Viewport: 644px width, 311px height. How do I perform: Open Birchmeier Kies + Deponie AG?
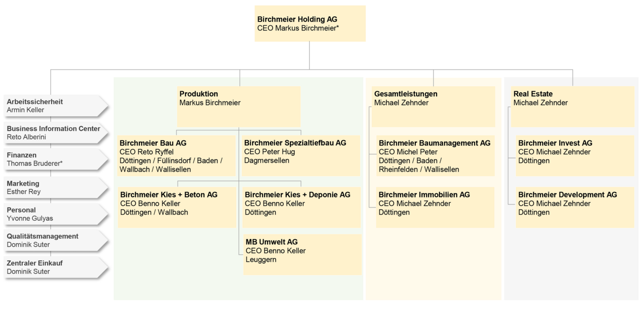click(x=302, y=207)
